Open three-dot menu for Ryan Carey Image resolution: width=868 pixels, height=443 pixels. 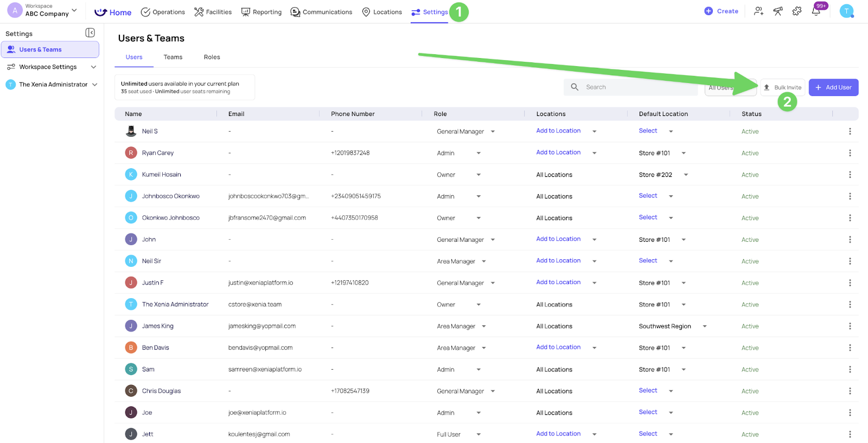pyautogui.click(x=850, y=153)
